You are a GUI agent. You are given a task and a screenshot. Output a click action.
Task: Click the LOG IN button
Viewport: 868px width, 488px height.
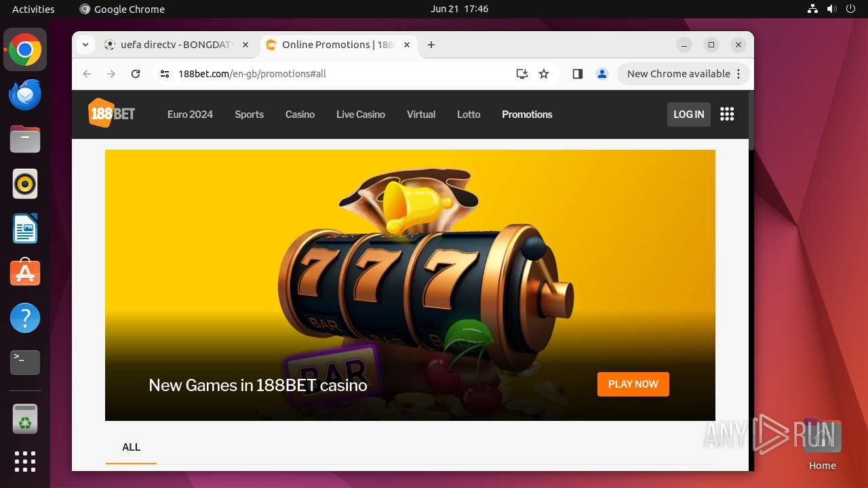pyautogui.click(x=688, y=115)
